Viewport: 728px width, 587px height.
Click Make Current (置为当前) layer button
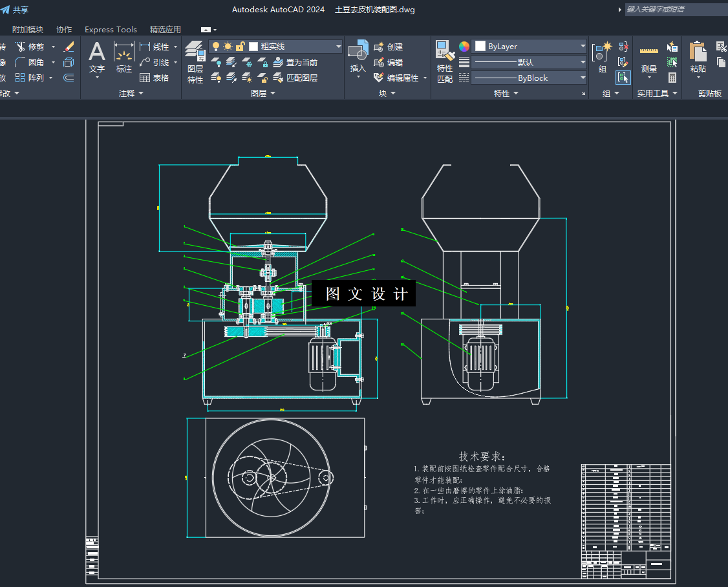click(x=295, y=62)
